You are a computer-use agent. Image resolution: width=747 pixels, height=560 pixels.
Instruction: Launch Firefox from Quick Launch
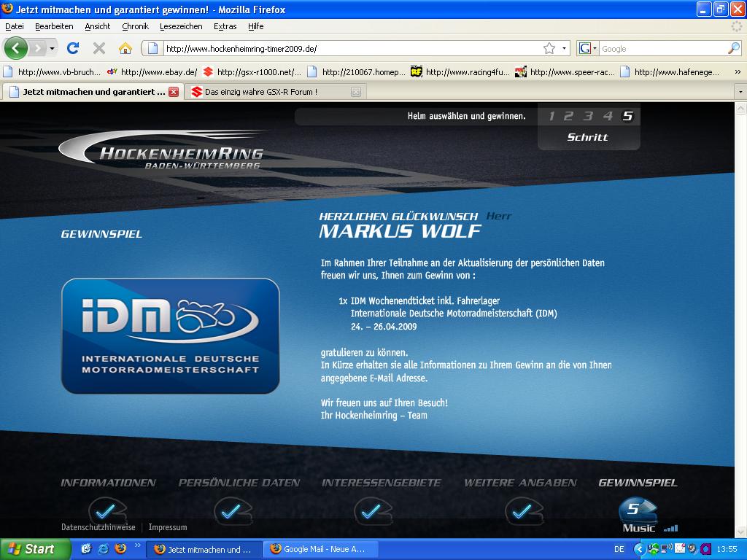click(x=120, y=548)
